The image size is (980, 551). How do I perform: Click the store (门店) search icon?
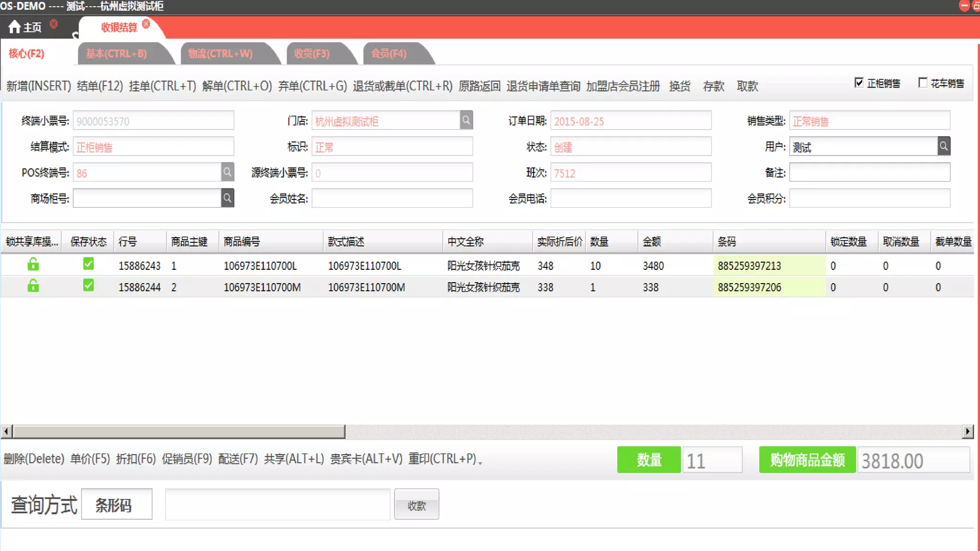466,120
